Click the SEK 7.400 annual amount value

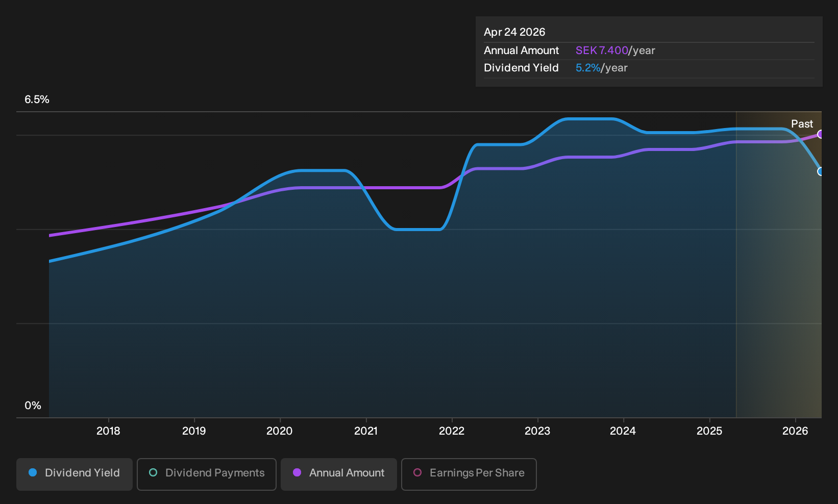point(602,51)
